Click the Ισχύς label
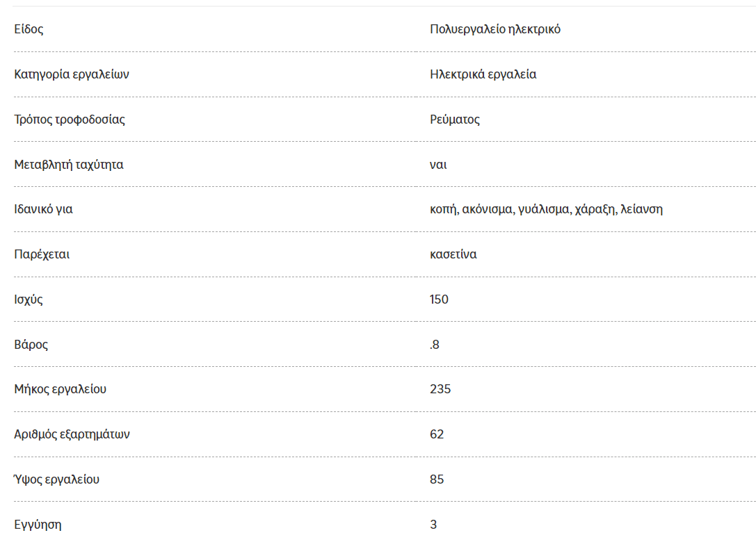The width and height of the screenshot is (756, 542). coord(29,299)
